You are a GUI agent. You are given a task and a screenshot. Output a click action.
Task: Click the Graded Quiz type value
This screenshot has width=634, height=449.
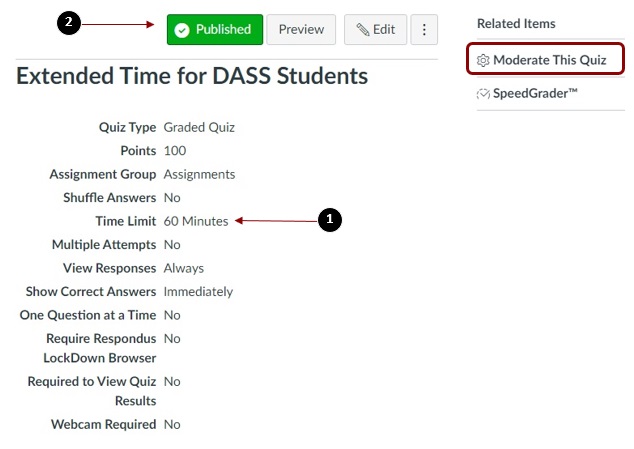[199, 127]
